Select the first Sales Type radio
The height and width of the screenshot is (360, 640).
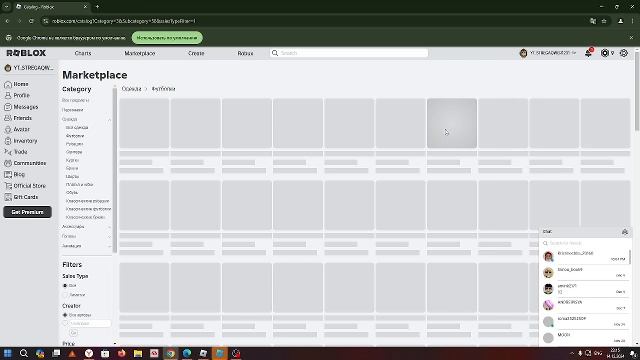click(65, 286)
